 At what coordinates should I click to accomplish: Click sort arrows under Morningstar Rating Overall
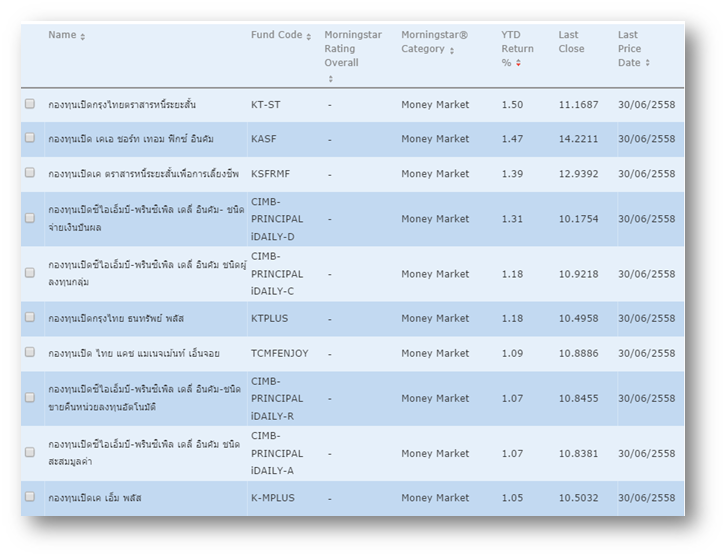pos(329,78)
